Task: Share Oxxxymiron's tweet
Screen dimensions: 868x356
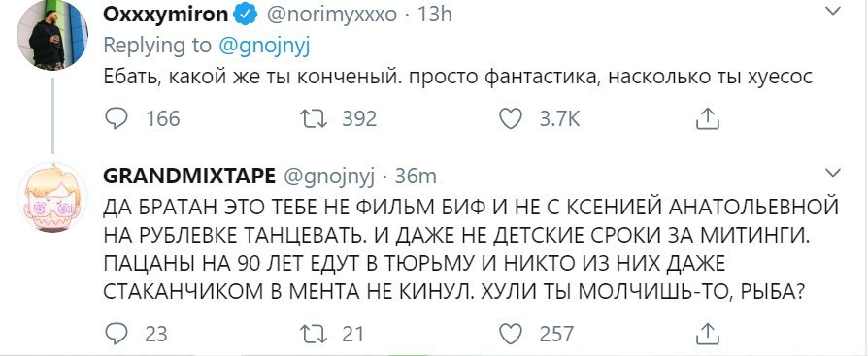Action: tap(707, 118)
